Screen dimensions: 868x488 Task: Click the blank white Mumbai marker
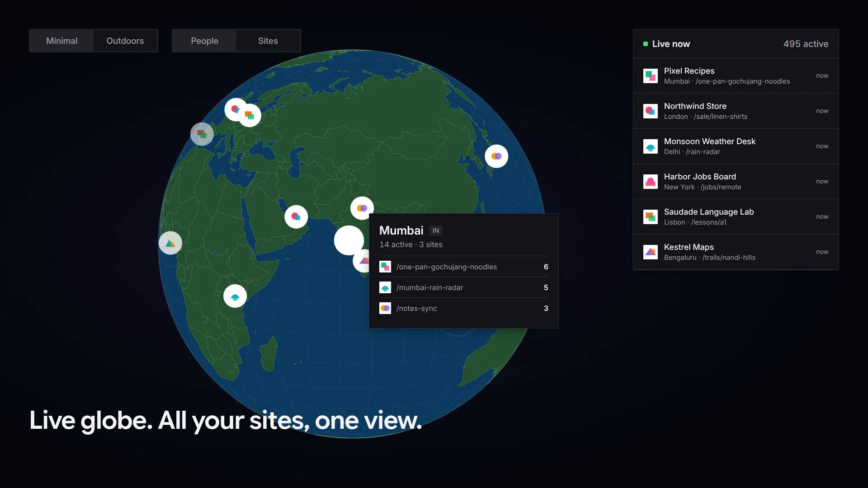[349, 240]
